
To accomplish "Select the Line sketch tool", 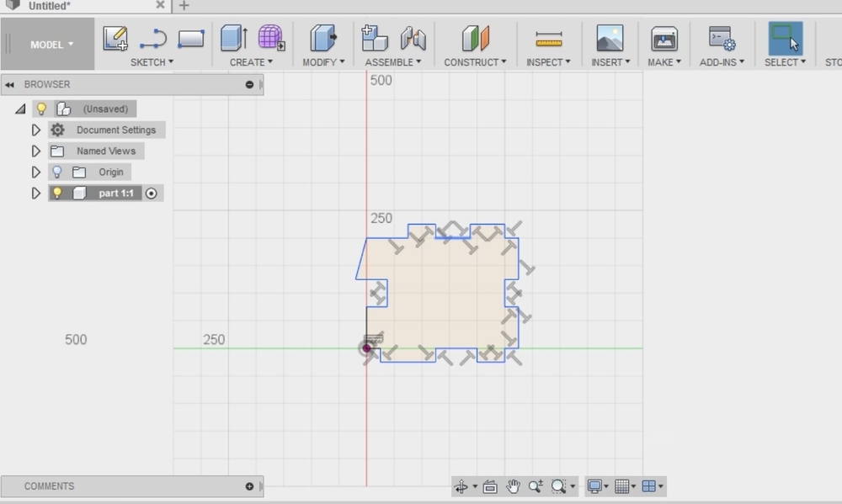I will pos(153,39).
